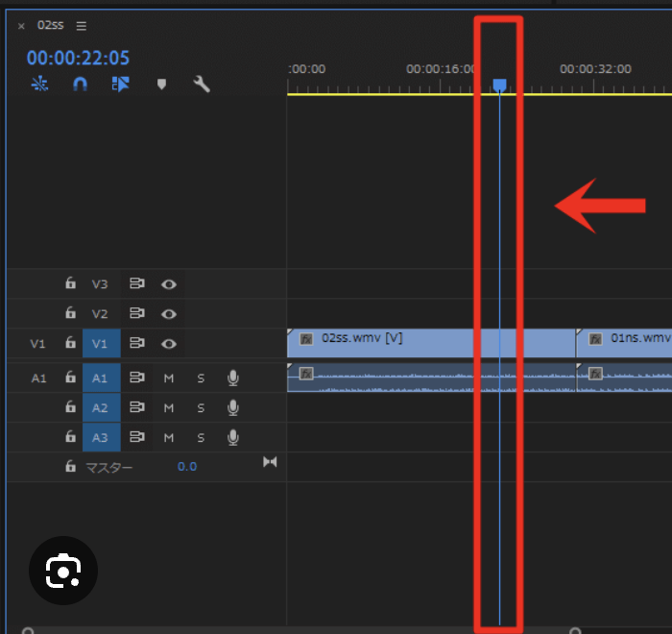Click fx badge on 02ss.wmv video clip
Screen dimensions: 672x634
(x=306, y=339)
